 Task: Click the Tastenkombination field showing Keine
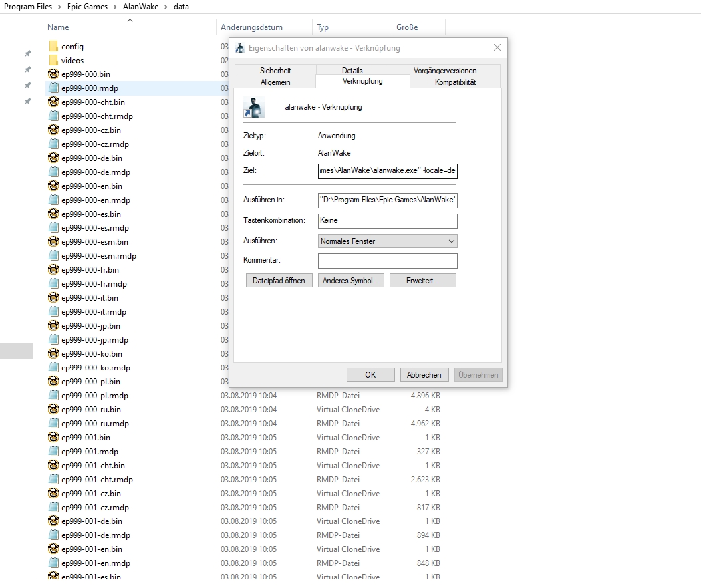388,221
